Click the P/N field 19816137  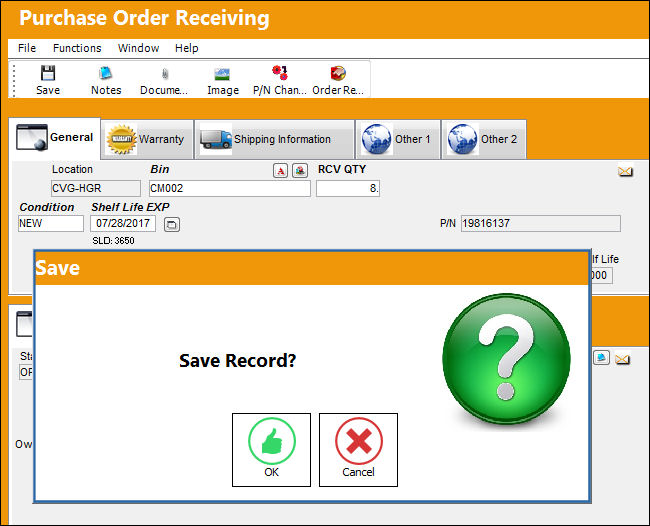[541, 223]
